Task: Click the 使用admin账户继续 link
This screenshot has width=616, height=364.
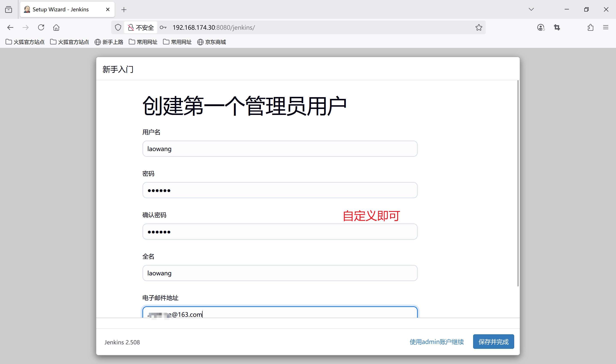Action: point(437,342)
